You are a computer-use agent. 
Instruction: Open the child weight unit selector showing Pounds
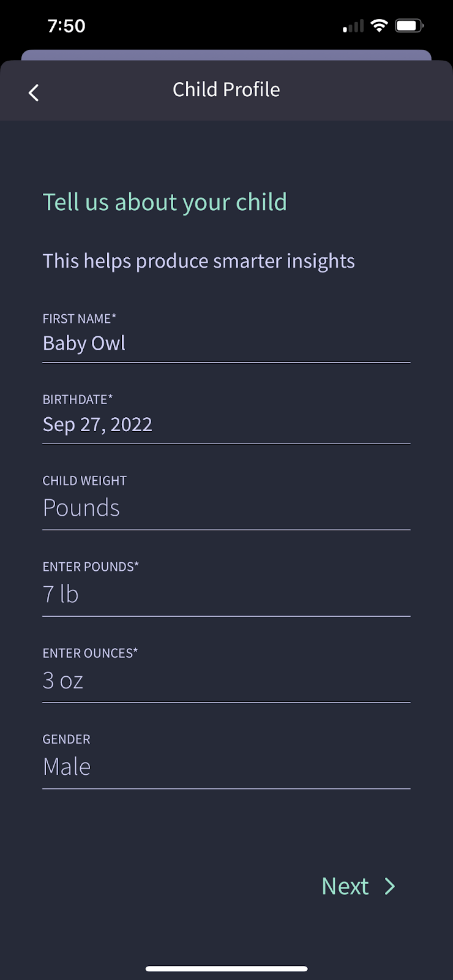tap(225, 508)
